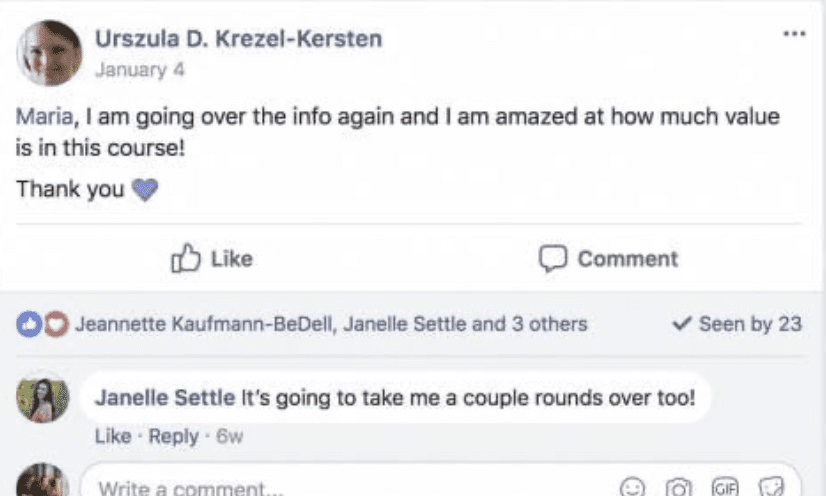The width and height of the screenshot is (826, 496).
Task: Click the Comment speech bubble button
Action: (x=608, y=259)
